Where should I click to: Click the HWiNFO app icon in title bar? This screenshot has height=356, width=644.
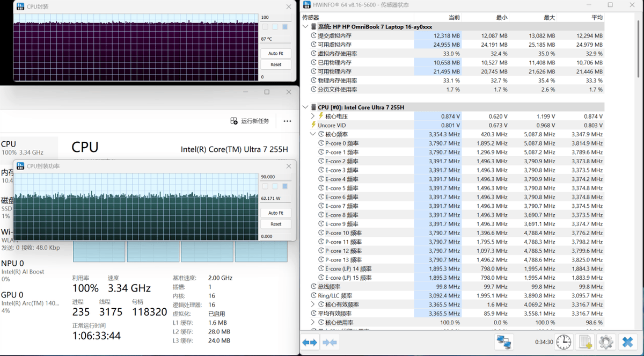click(x=307, y=5)
